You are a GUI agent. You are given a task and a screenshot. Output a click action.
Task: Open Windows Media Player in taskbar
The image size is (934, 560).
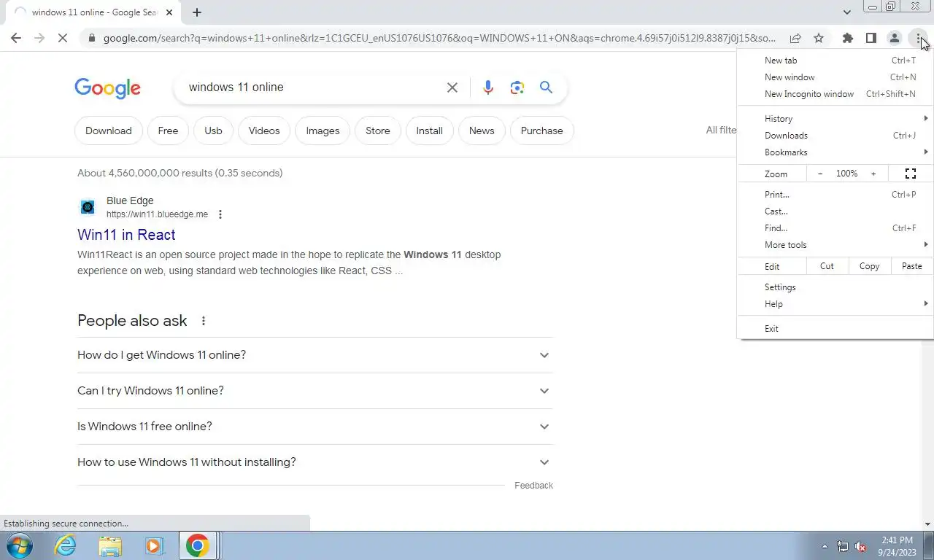[154, 545]
